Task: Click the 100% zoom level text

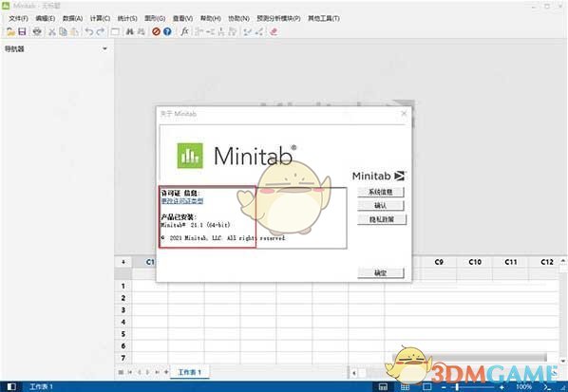Action: [x=523, y=387]
